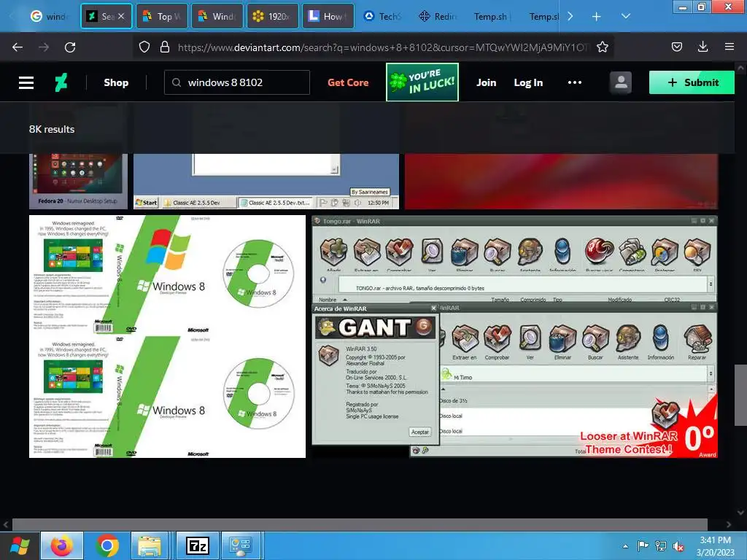The height and width of the screenshot is (560, 747).
Task: Click the Log In link
Action: click(x=528, y=82)
